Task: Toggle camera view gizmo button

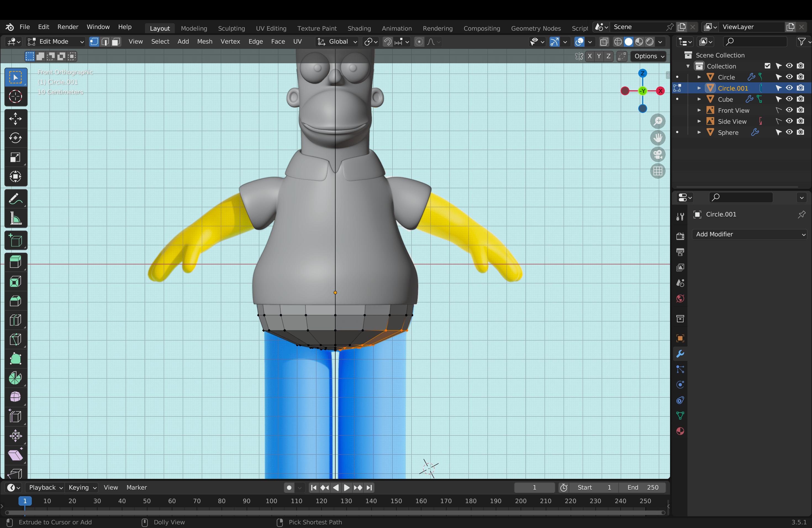Action: click(658, 155)
